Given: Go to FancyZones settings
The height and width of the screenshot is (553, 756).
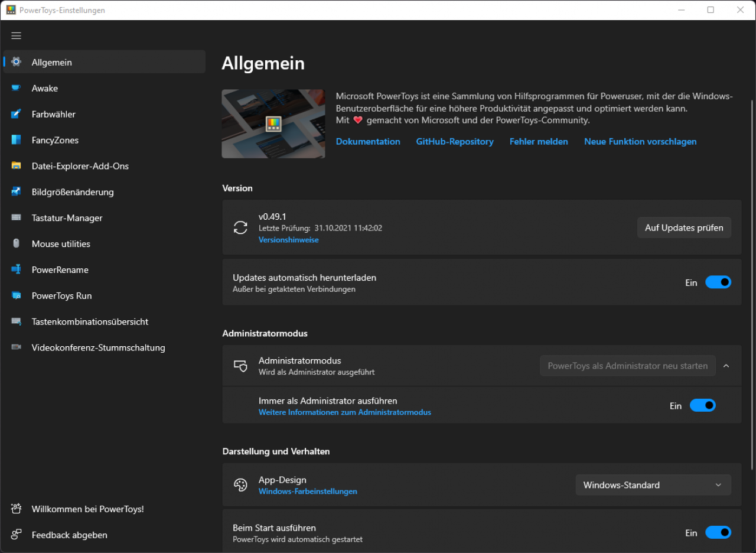Looking at the screenshot, I should 105,140.
